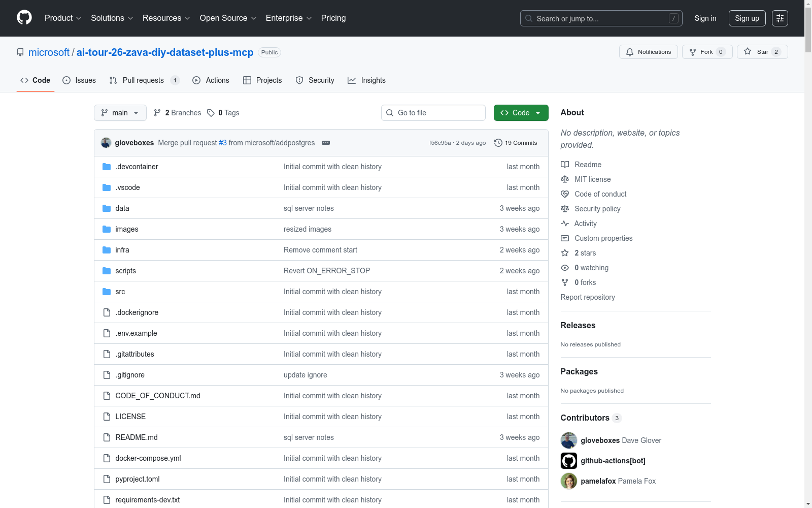Fork this repository

(x=707, y=52)
